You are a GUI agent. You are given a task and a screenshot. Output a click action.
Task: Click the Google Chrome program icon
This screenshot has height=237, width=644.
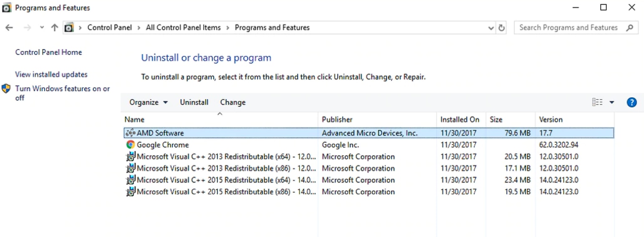point(130,145)
